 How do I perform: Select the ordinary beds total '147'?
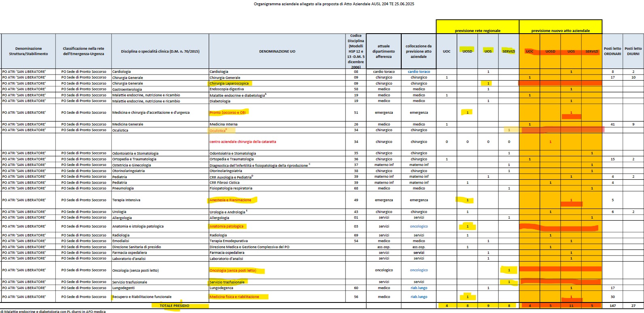[612, 306]
